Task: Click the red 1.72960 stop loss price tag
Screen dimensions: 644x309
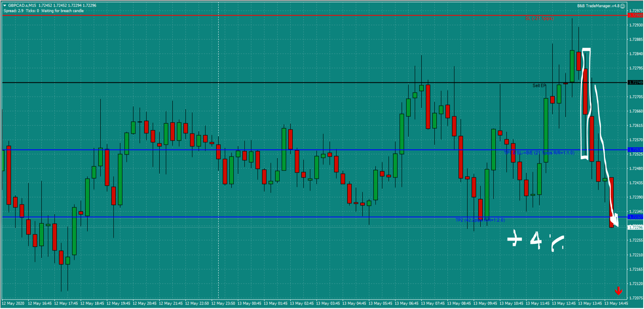Action: (x=635, y=15)
